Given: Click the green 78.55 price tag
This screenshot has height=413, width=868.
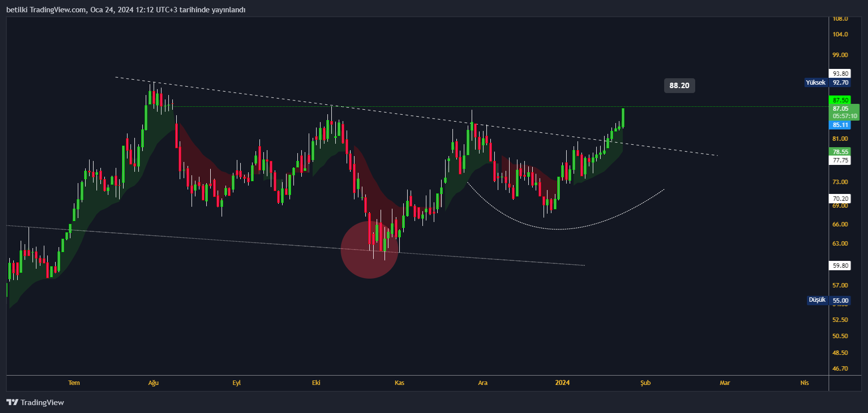Looking at the screenshot, I should point(840,152).
